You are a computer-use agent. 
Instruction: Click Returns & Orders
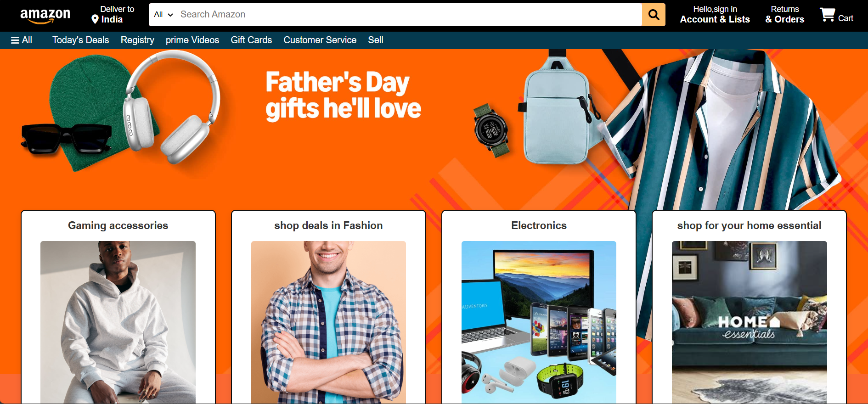(x=784, y=15)
